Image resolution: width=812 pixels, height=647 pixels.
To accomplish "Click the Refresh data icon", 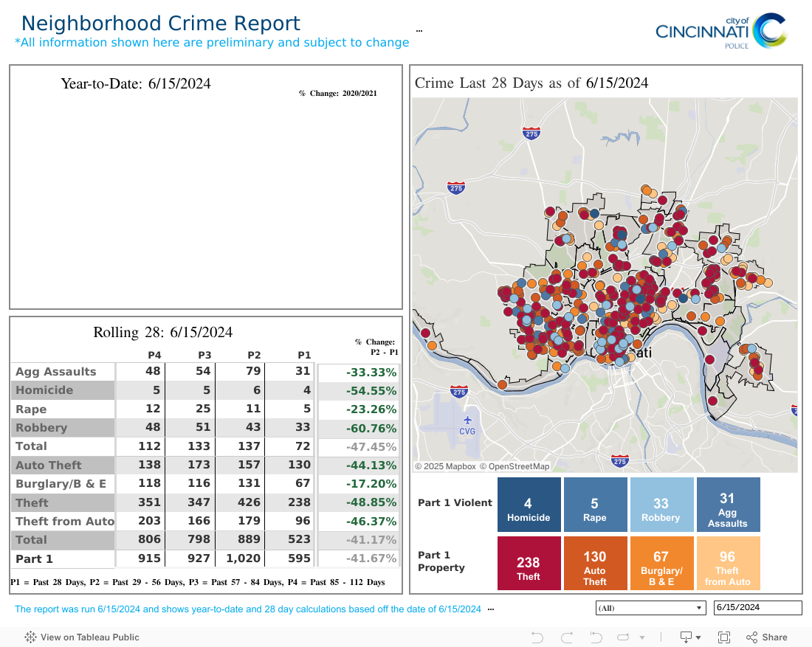I will point(624,637).
